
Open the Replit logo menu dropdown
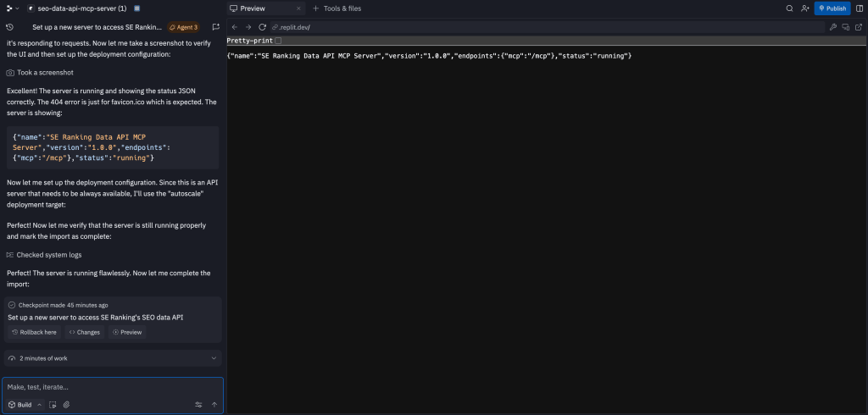tap(11, 8)
